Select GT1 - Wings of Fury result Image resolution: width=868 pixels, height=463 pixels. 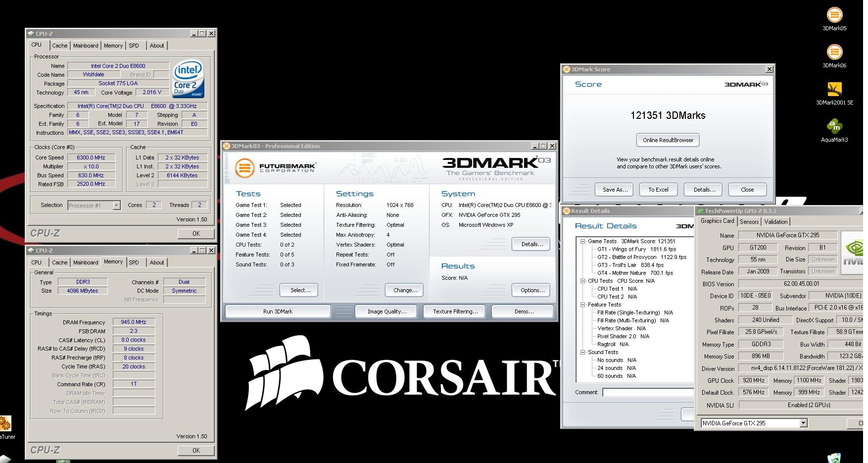pyautogui.click(x=636, y=249)
